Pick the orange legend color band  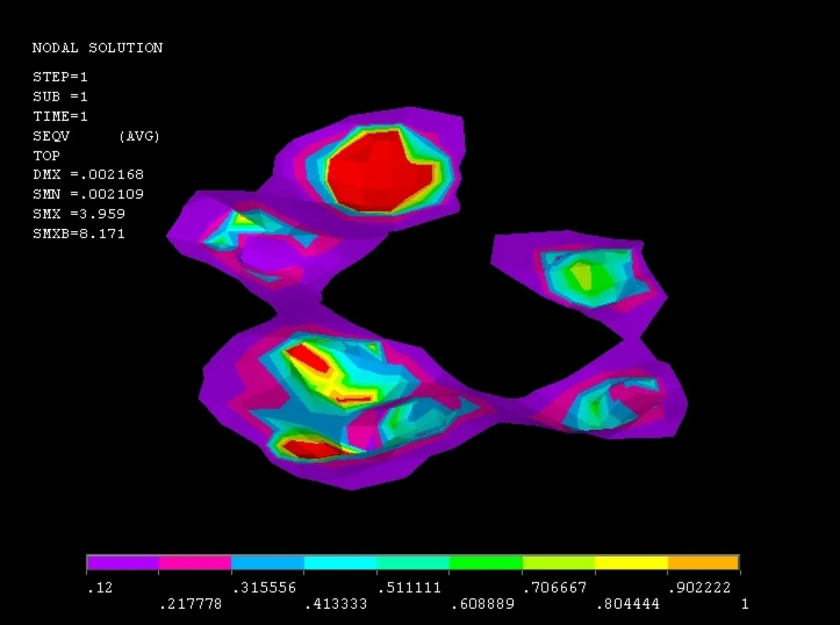[703, 563]
